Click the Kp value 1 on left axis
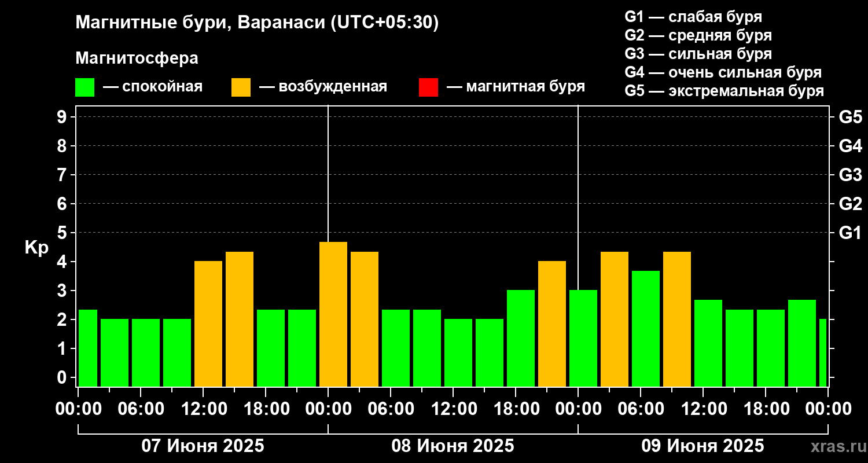 (63, 348)
